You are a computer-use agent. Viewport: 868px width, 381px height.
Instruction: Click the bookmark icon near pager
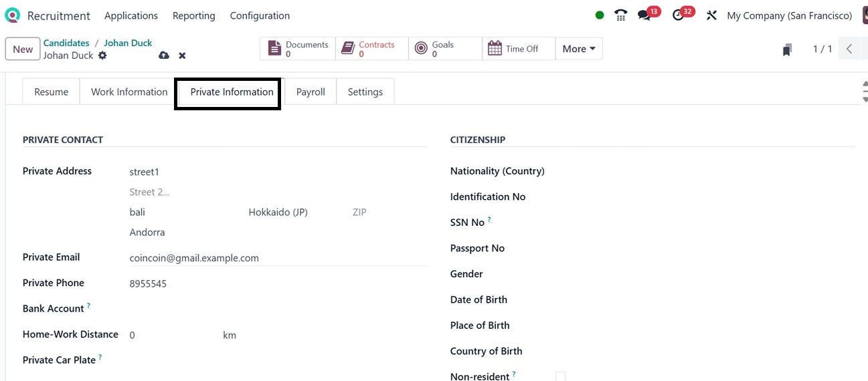[787, 49]
